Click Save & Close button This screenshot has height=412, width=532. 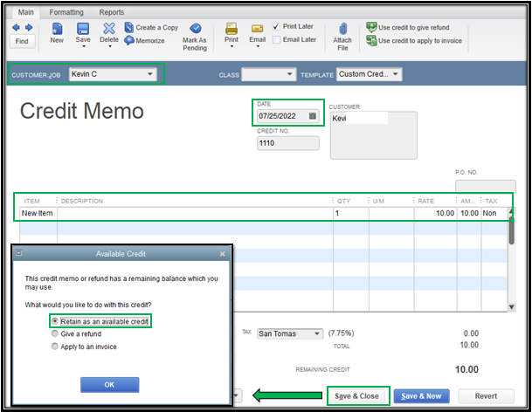click(356, 395)
